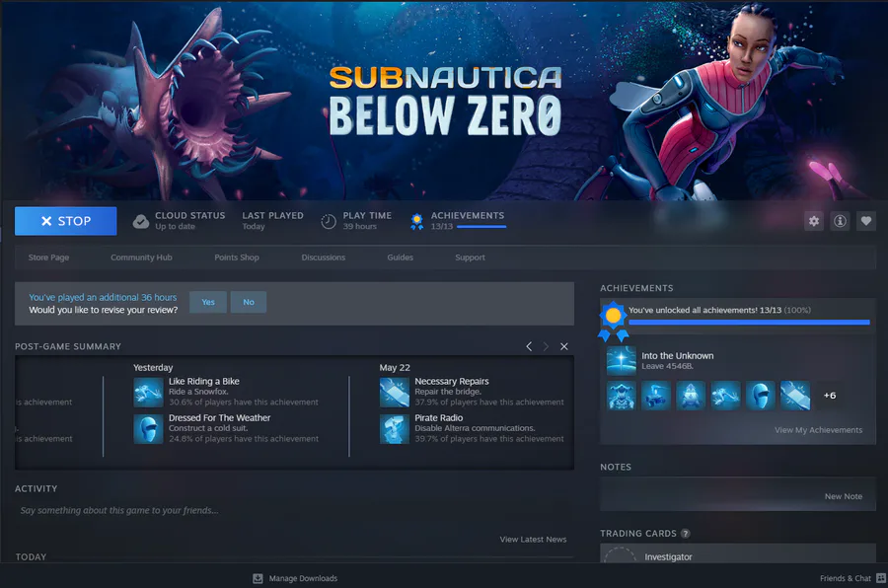This screenshot has width=888, height=588.
Task: Open game info icon
Action: tap(840, 221)
